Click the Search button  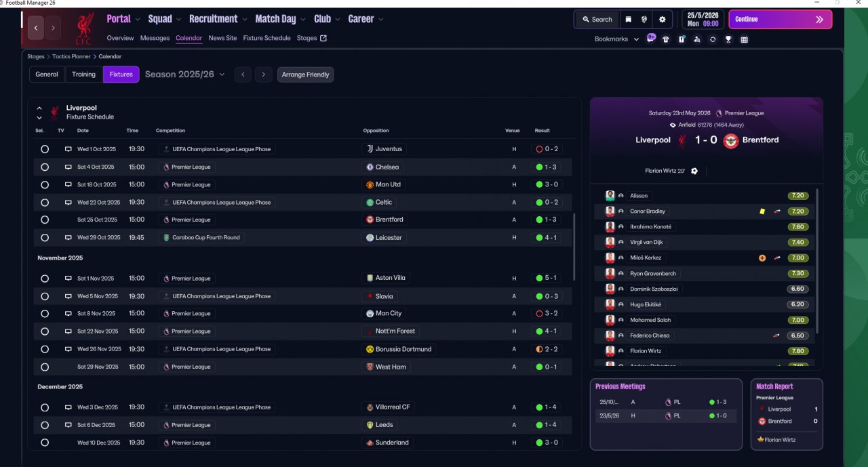point(596,20)
